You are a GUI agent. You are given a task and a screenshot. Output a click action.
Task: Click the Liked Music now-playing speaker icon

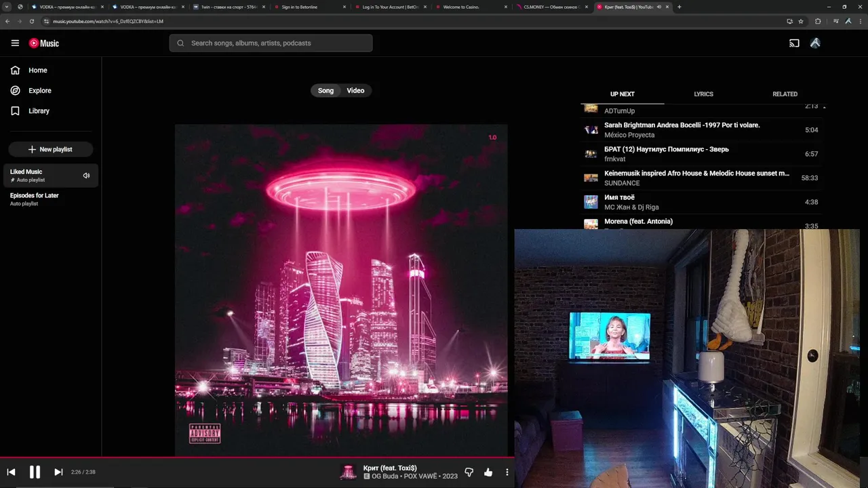[86, 176]
